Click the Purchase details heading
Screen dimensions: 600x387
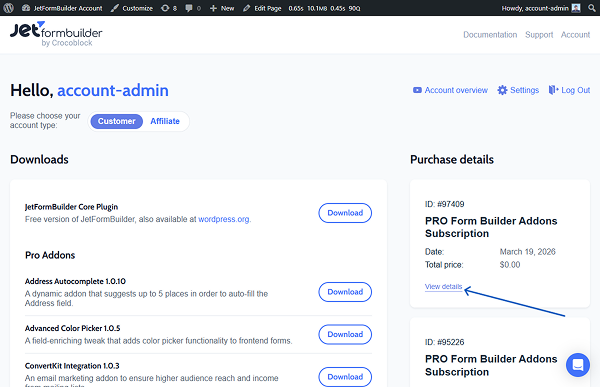pyautogui.click(x=452, y=160)
